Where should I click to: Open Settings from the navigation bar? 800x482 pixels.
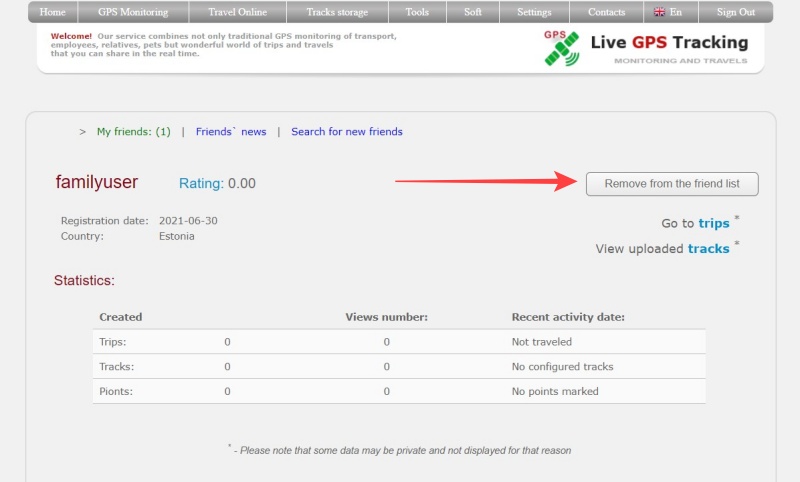point(534,12)
